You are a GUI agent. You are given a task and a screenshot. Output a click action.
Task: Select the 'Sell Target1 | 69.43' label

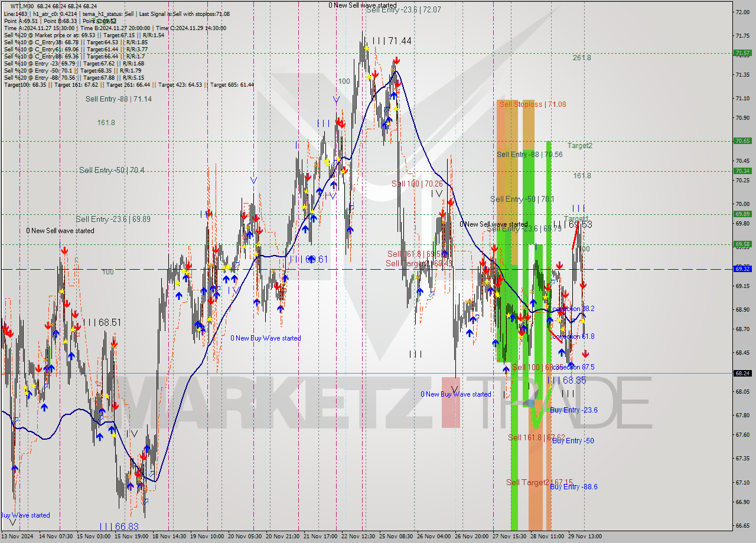pyautogui.click(x=419, y=263)
